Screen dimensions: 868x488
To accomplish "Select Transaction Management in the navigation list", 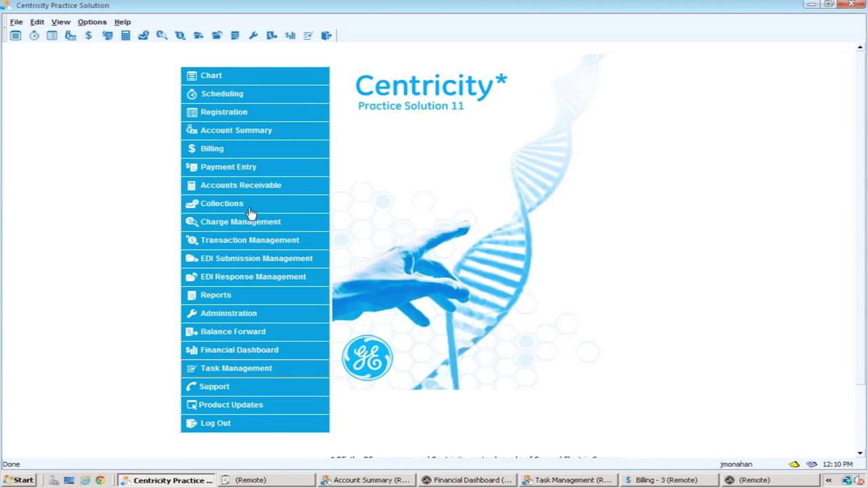I will pyautogui.click(x=255, y=240).
